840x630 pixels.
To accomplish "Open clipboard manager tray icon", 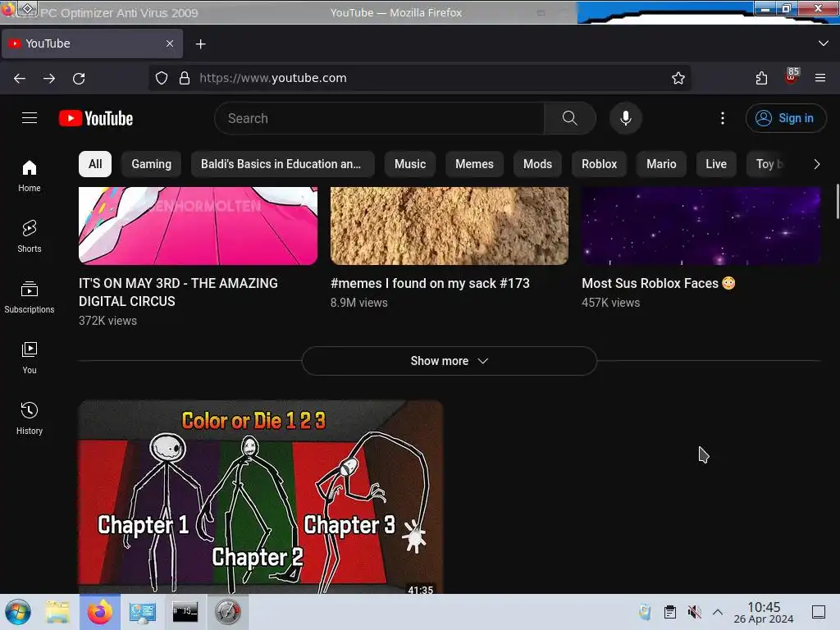I will [x=669, y=612].
